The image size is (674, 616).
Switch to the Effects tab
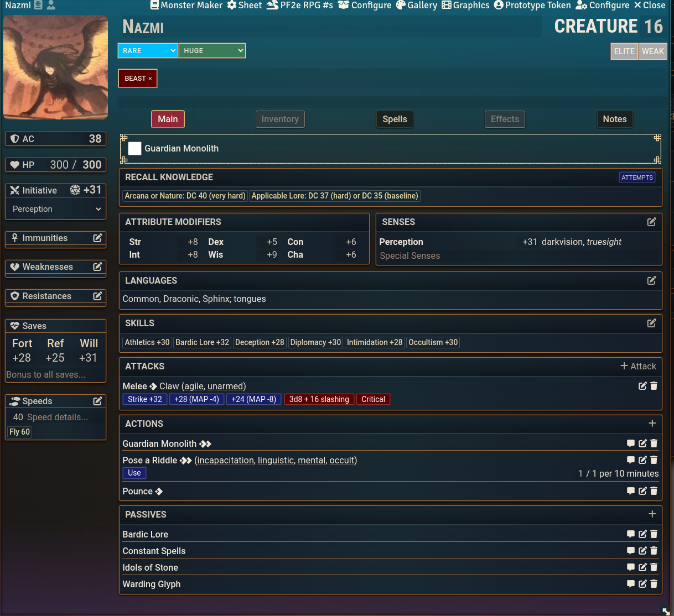505,119
